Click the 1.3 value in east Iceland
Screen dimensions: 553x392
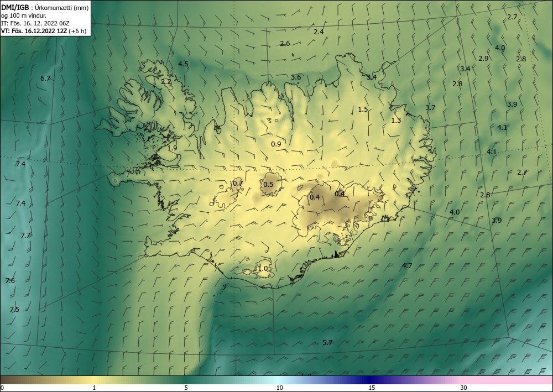[396, 120]
